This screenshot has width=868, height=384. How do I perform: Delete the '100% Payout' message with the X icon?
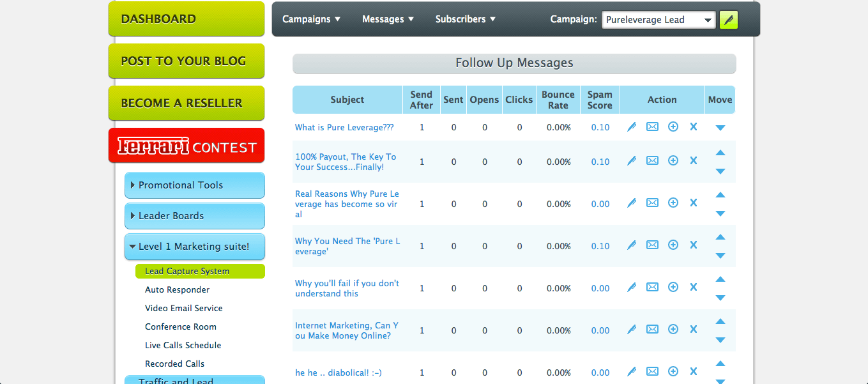(693, 161)
